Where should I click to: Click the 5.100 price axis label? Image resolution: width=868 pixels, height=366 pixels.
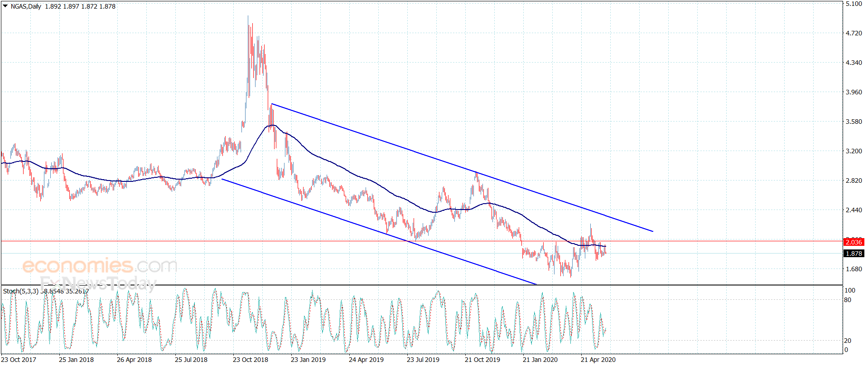click(854, 4)
